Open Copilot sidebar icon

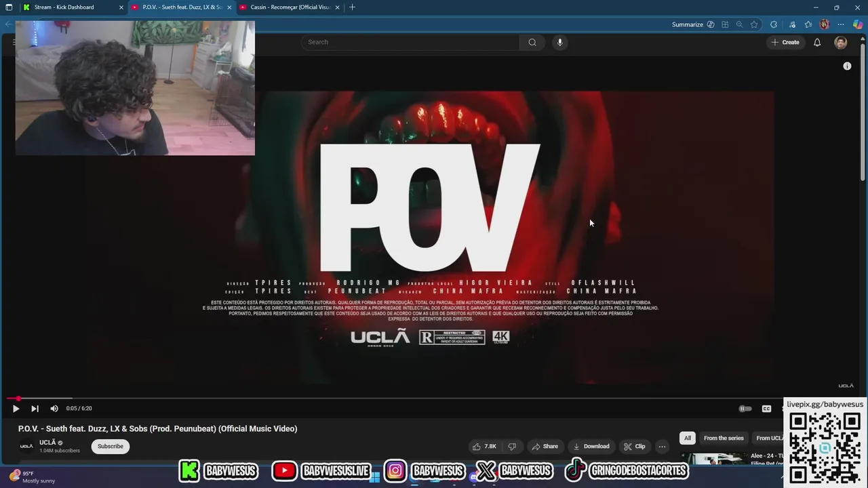coord(858,24)
